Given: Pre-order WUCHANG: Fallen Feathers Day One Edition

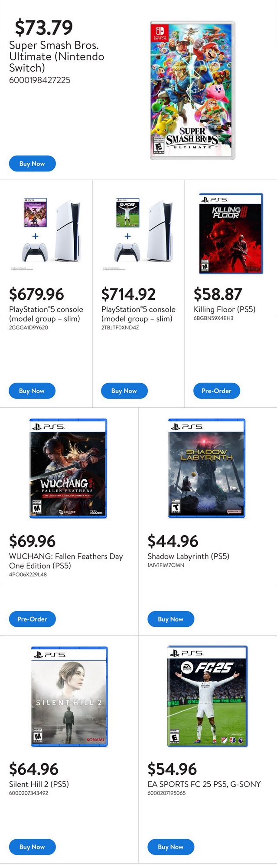Looking at the screenshot, I should [x=32, y=619].
